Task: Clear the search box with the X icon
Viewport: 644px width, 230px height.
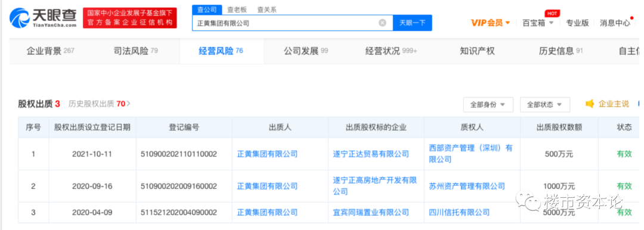Action: pos(382,23)
